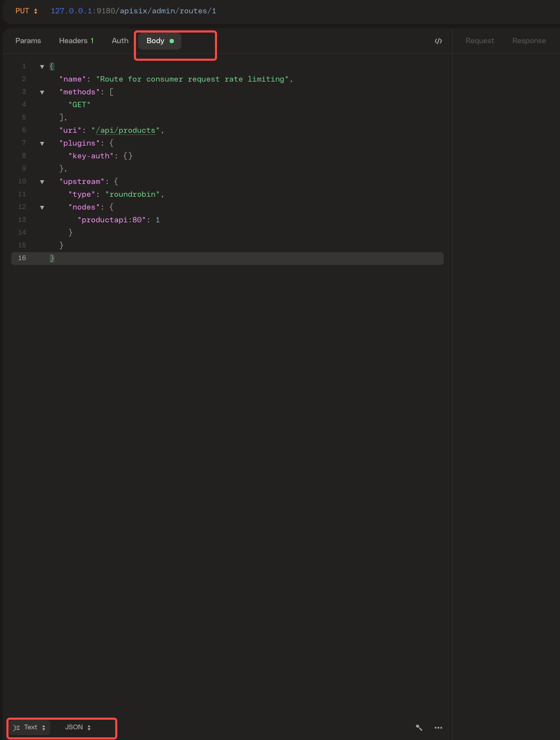Open the three-dot more options menu
The width and height of the screenshot is (560, 740).
(x=438, y=728)
